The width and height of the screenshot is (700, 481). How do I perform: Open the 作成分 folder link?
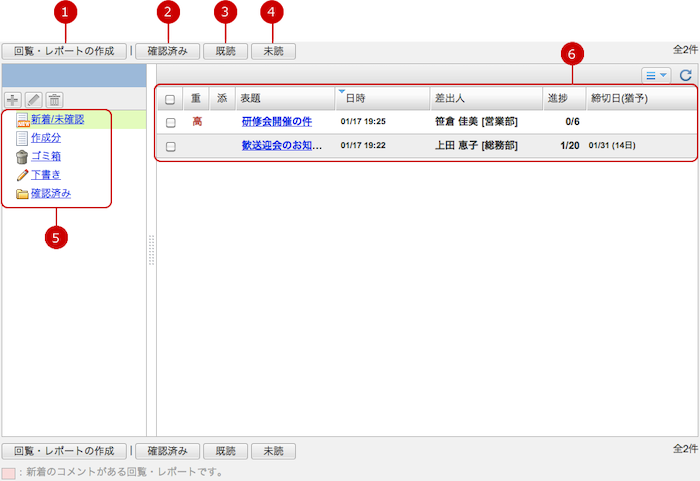(x=46, y=138)
